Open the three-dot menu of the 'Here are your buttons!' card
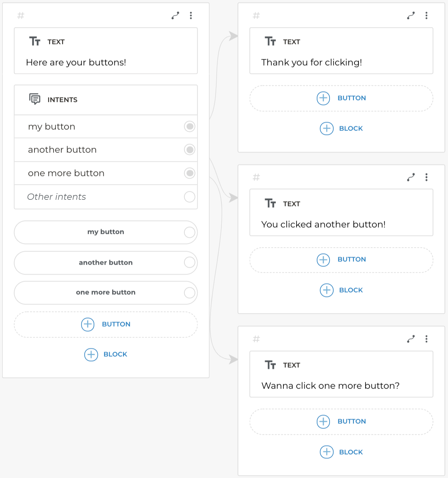 [x=191, y=15]
